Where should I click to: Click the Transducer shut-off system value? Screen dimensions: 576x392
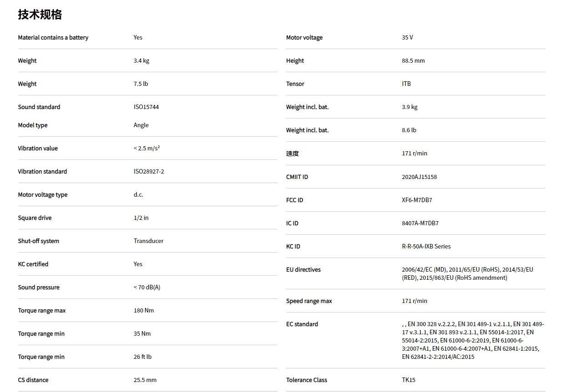coord(149,241)
